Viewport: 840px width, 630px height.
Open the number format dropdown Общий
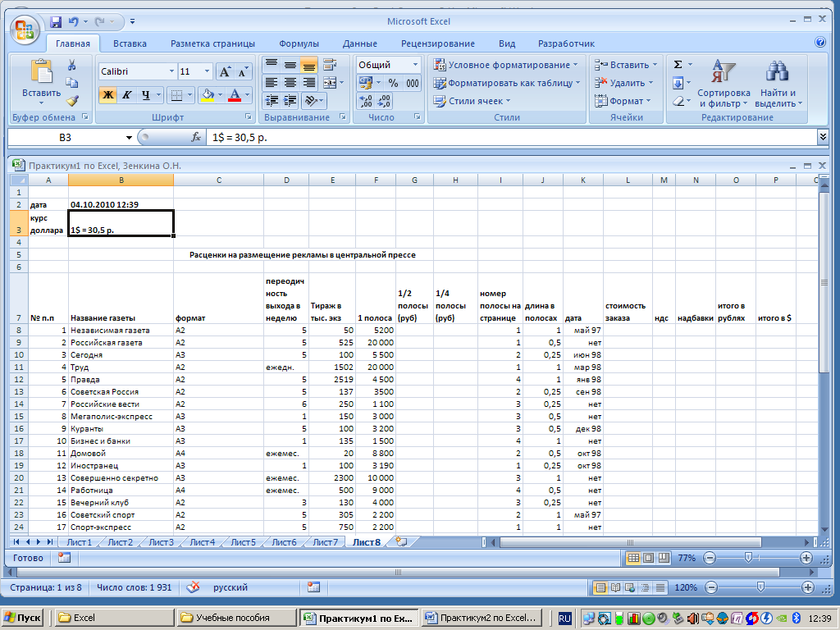click(x=415, y=65)
